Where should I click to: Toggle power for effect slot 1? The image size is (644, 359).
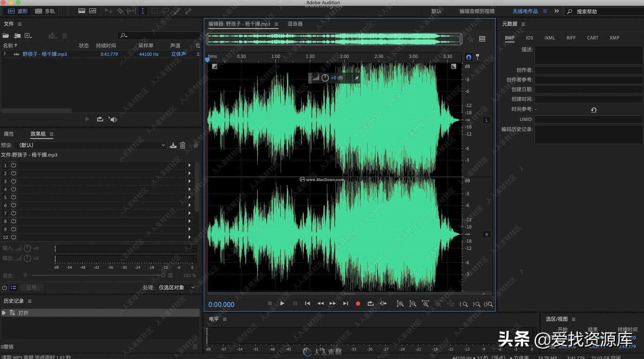pyautogui.click(x=14, y=165)
